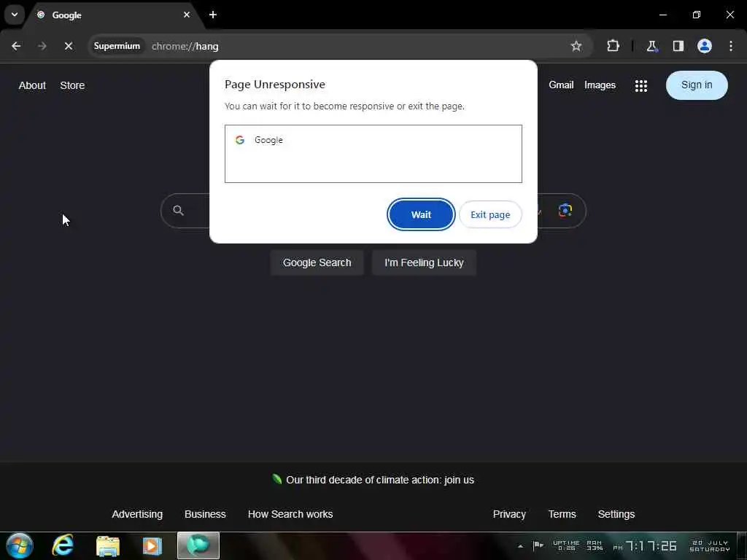Screen dimensions: 747x560
Task: Go back with the browser back arrow
Action: pyautogui.click(x=16, y=46)
